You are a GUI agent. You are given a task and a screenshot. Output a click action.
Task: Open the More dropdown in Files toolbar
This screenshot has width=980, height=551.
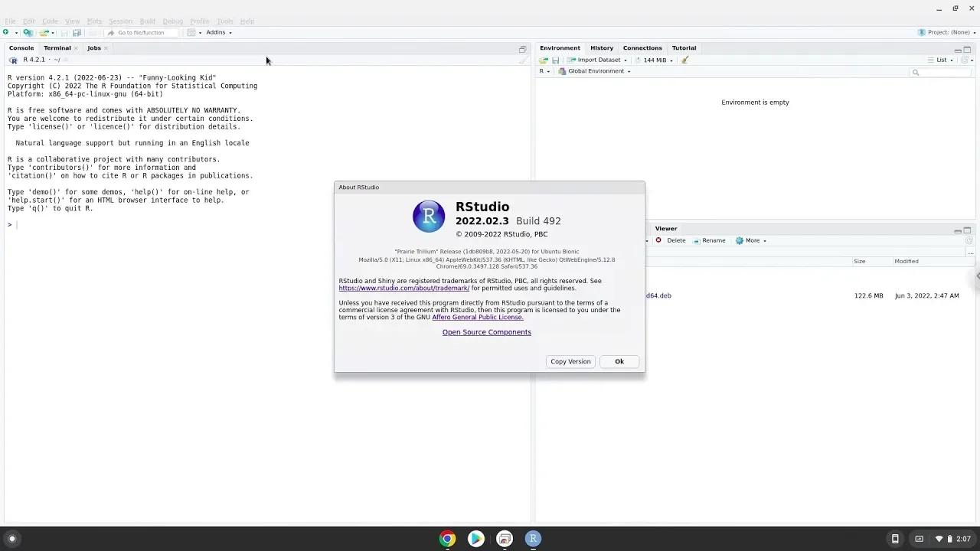[x=750, y=240]
